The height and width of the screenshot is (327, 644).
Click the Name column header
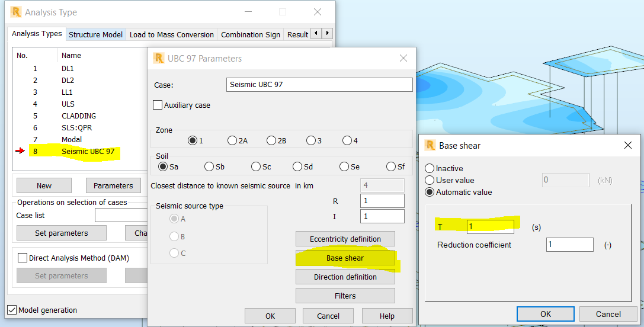tap(71, 56)
